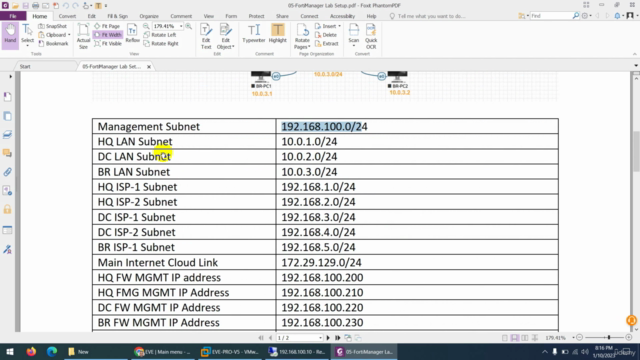This screenshot has height=360, width=640.
Task: Toggle Fit Visible view mode
Action: point(108,43)
